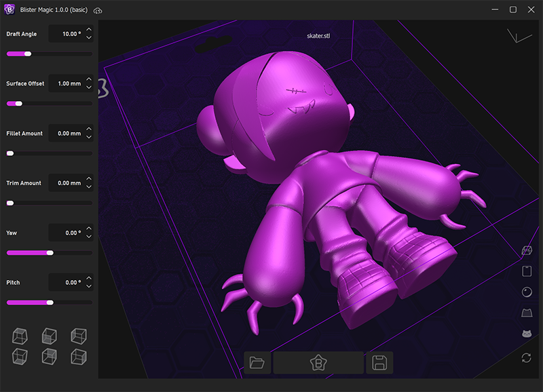
Task: Click the blister card rectangle icon
Action: pyautogui.click(x=526, y=271)
